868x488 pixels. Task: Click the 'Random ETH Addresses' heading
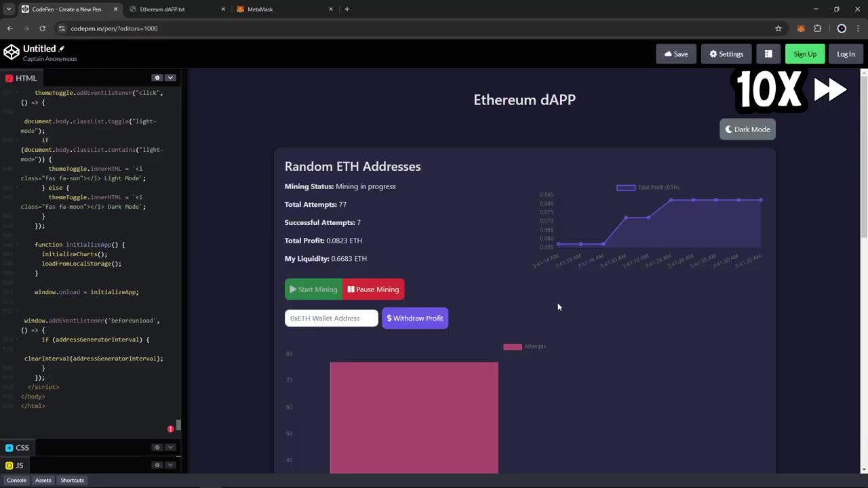(x=353, y=167)
